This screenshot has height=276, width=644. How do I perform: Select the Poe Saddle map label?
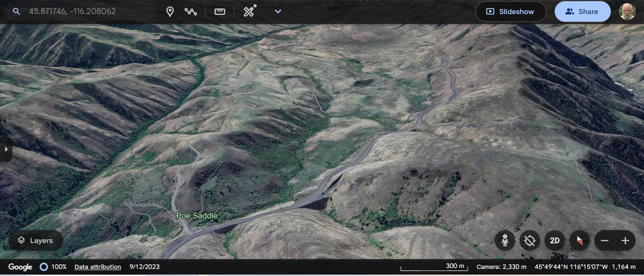tap(197, 216)
